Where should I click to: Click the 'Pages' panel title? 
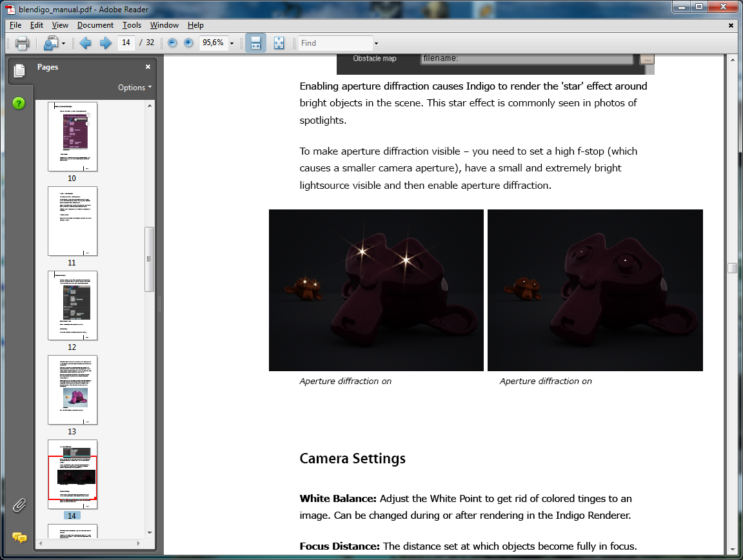[x=48, y=67]
